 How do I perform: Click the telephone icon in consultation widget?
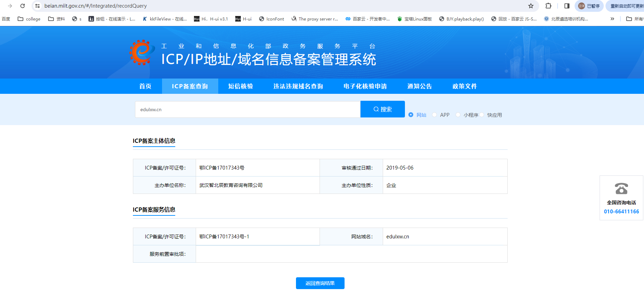[x=621, y=189]
